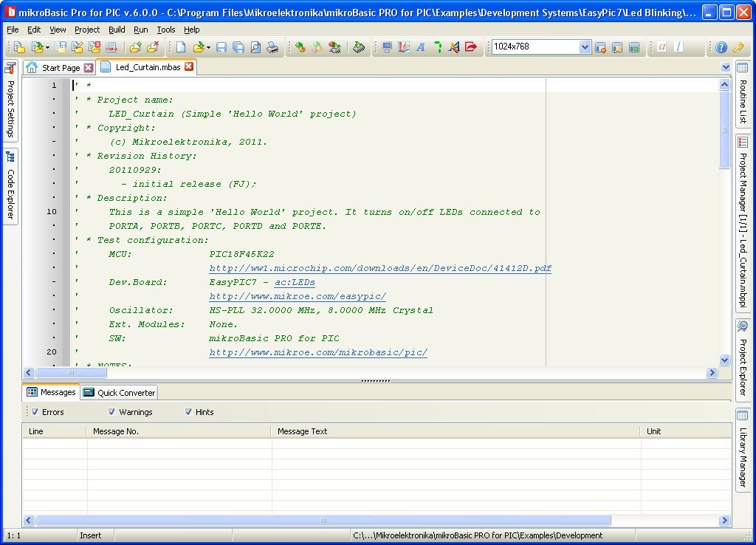This screenshot has height=545, width=756.
Task: Click the blue Help question mark icon
Action: tap(721, 47)
